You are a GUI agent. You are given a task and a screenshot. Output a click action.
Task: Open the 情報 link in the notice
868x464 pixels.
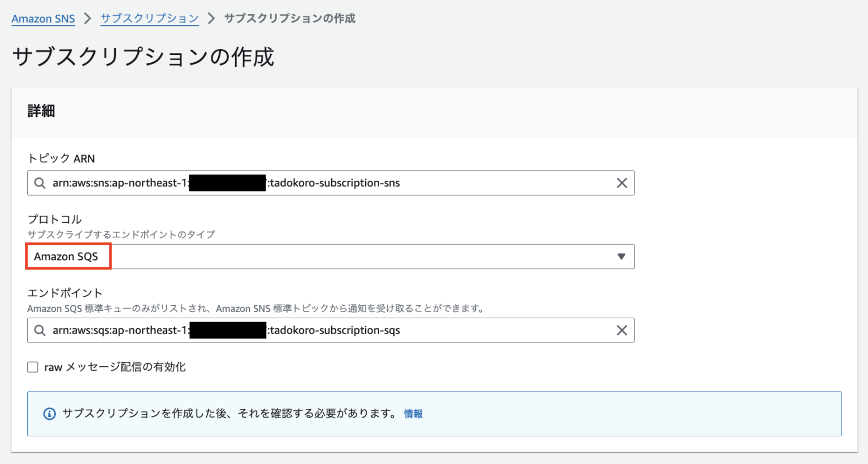(x=413, y=414)
